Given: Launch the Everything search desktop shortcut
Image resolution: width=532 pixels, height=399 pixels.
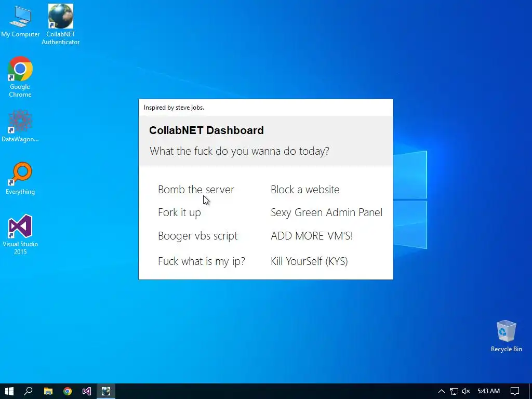Looking at the screenshot, I should 20,179.
